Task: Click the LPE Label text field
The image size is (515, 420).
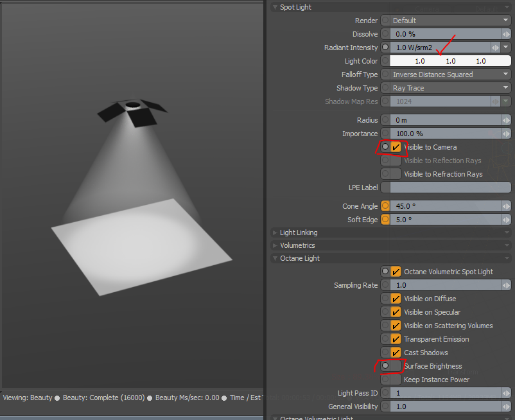Action: 450,187
